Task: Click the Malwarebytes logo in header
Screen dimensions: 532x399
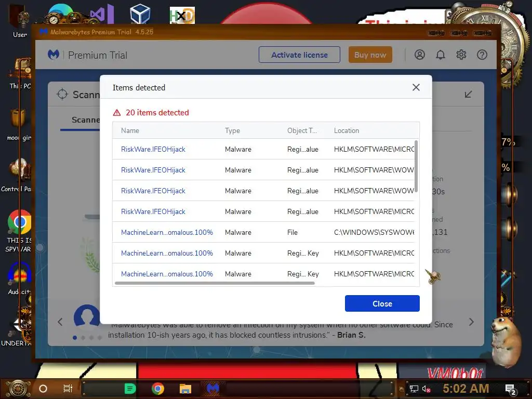Action: click(x=54, y=55)
